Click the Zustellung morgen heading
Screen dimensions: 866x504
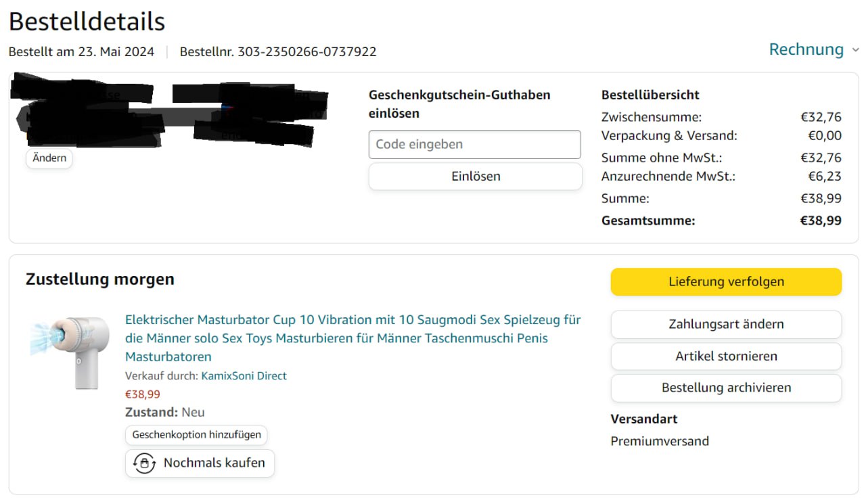click(x=100, y=279)
